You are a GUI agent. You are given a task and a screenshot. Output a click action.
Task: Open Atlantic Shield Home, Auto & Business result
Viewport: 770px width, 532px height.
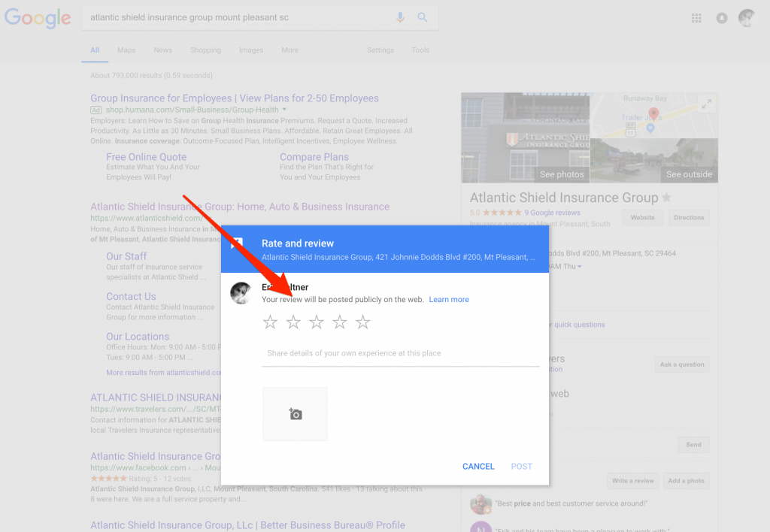pos(240,207)
